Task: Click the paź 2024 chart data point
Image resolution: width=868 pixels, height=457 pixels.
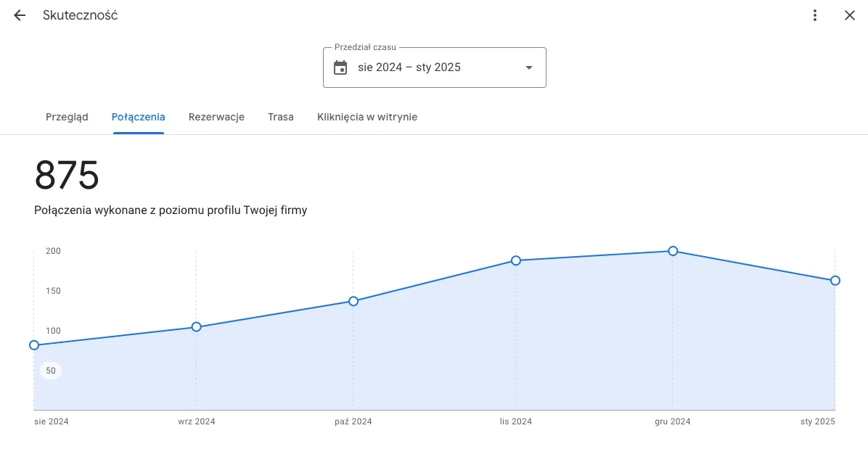Action: pos(353,301)
